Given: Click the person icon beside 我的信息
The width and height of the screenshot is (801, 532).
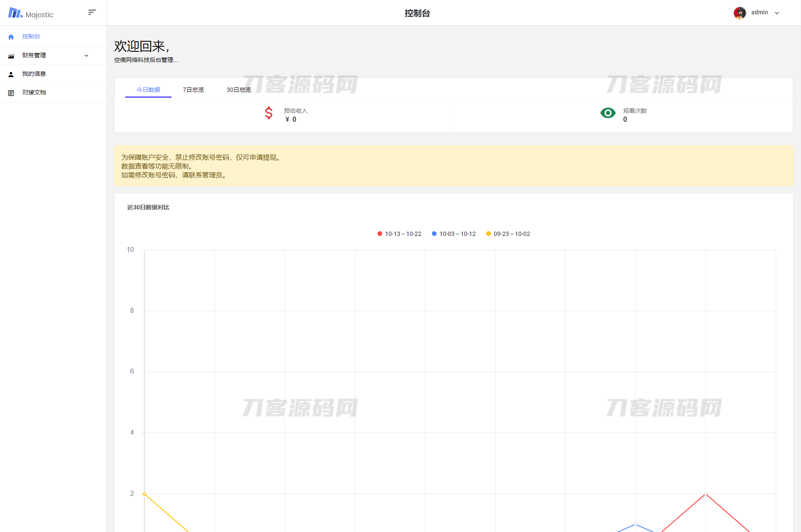Looking at the screenshot, I should 11,74.
